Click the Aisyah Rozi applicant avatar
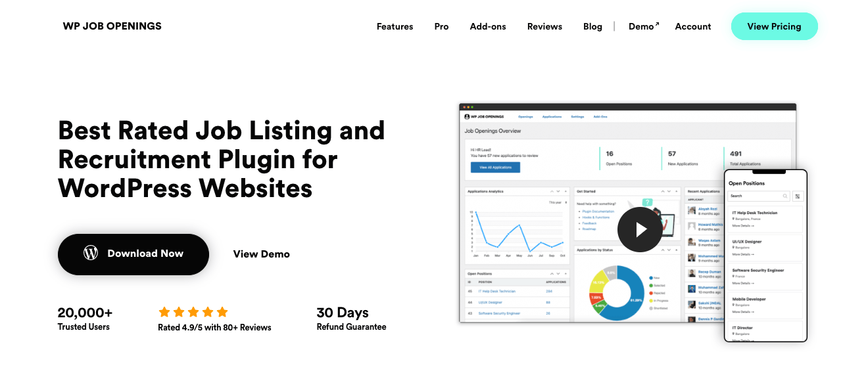The width and height of the screenshot is (868, 381). [x=691, y=210]
